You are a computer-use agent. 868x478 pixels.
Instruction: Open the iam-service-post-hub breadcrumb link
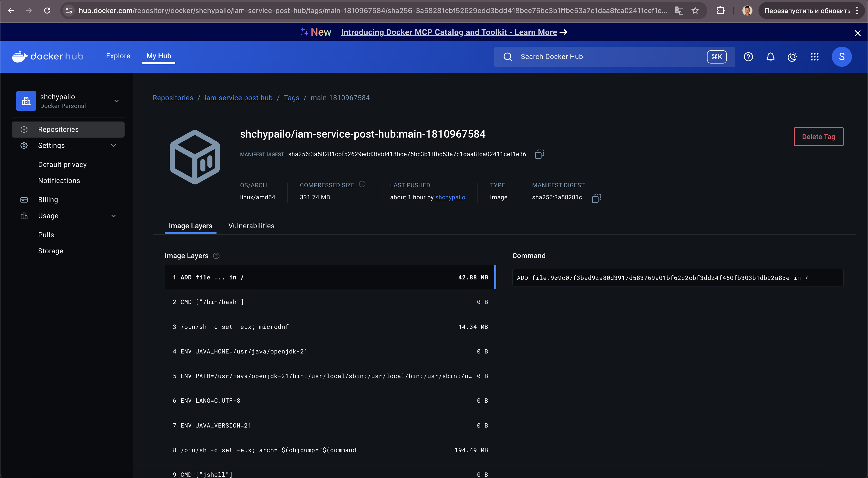tap(238, 98)
